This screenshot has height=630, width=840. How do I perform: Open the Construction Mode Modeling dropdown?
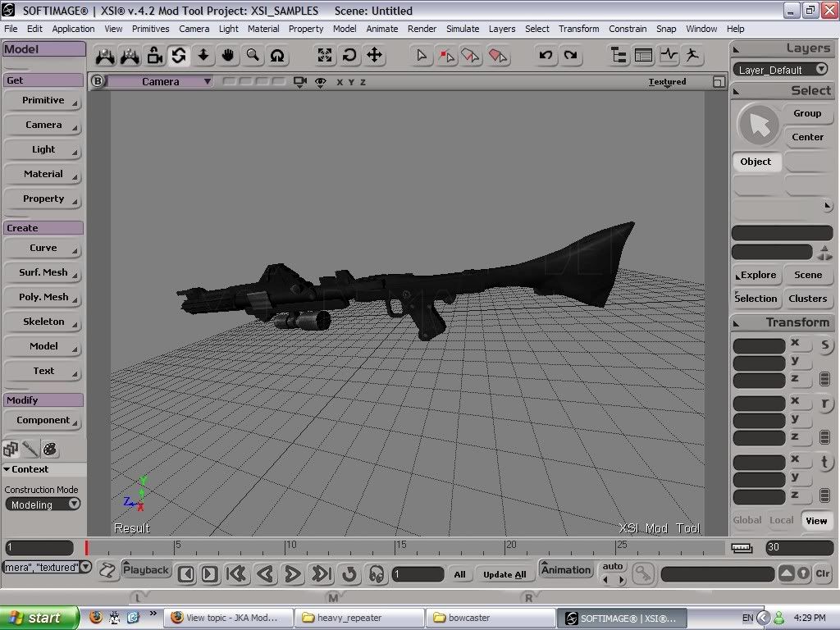click(43, 504)
